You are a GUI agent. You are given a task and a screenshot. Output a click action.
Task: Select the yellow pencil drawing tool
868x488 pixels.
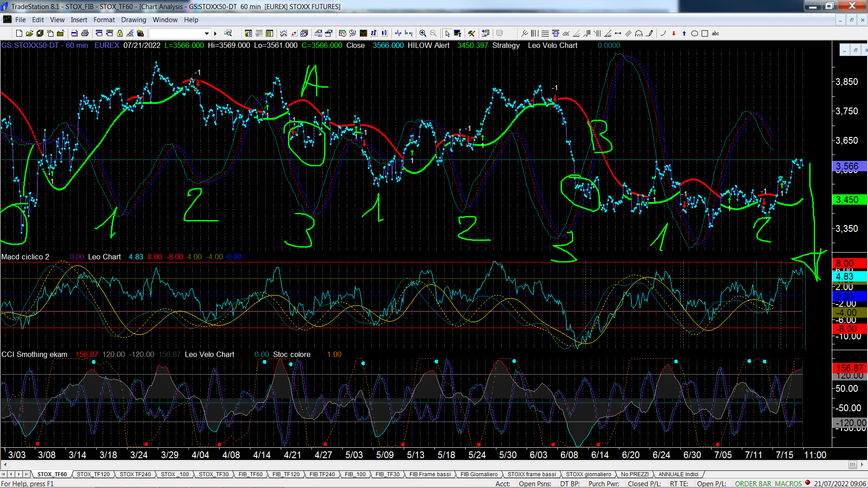tap(650, 33)
